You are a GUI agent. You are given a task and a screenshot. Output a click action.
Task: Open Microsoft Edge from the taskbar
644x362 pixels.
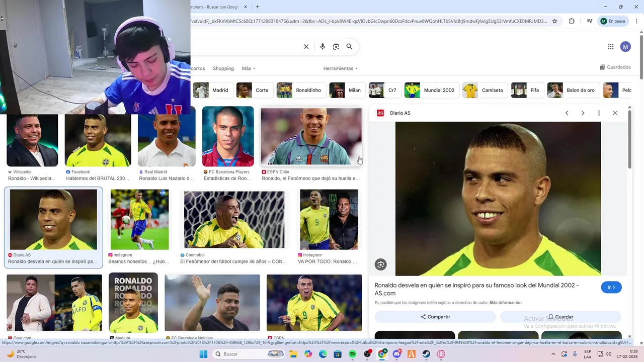click(x=323, y=354)
